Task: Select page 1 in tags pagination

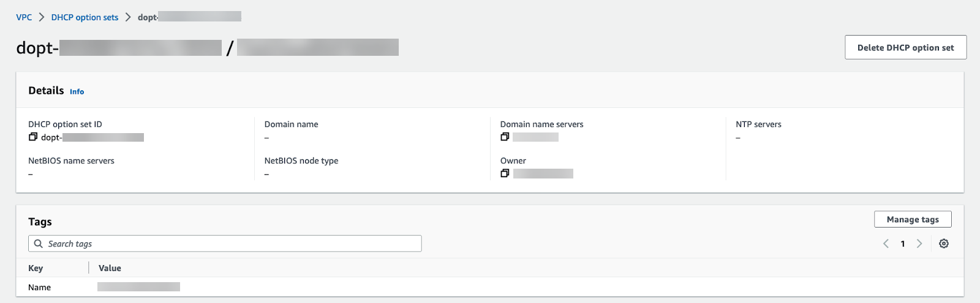Action: (903, 244)
